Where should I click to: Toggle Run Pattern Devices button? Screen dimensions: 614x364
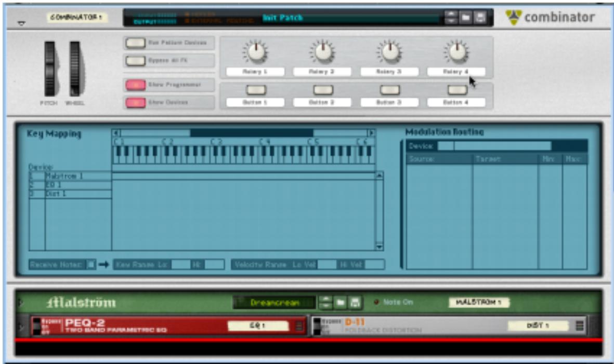pyautogui.click(x=136, y=43)
